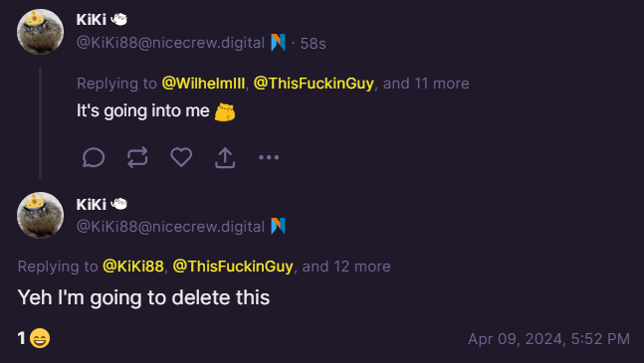Open the share upload arrow icon
The width and height of the screenshot is (644, 363).
coord(225,158)
